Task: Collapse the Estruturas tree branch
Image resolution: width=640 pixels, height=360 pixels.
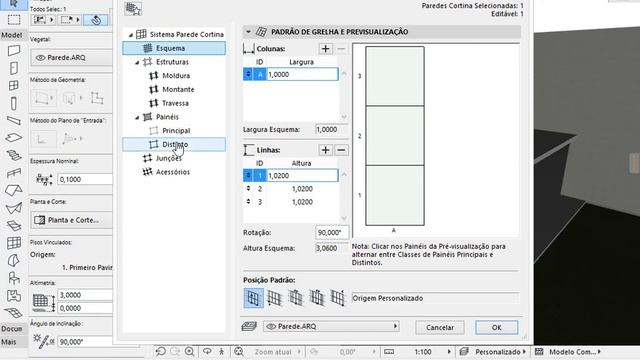Action: point(137,62)
